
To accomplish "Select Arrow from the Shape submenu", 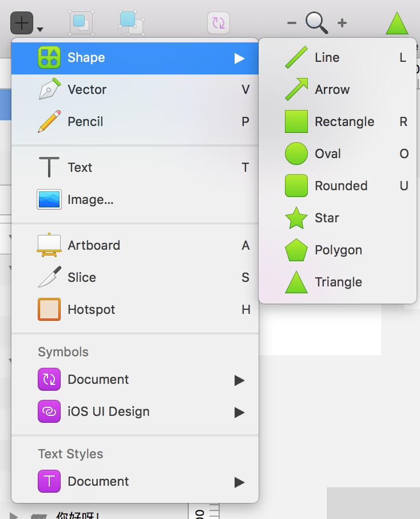I will click(332, 89).
